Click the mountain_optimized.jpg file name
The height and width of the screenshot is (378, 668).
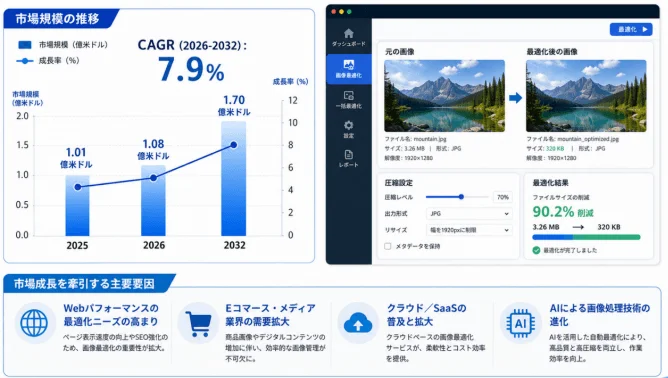(x=588, y=139)
